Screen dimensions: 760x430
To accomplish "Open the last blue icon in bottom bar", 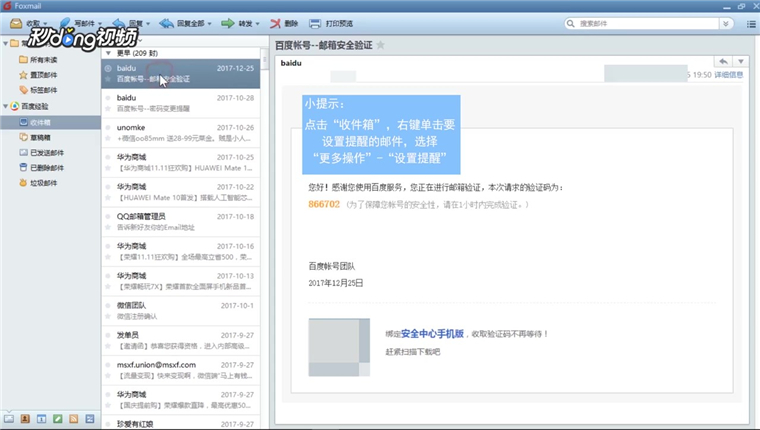I will [90, 419].
